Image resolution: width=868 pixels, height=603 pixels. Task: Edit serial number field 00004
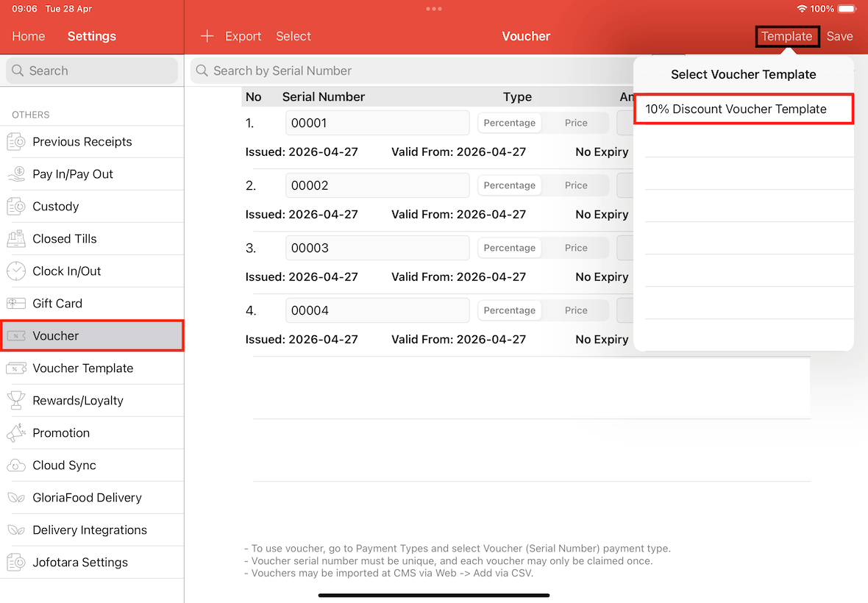pos(377,310)
